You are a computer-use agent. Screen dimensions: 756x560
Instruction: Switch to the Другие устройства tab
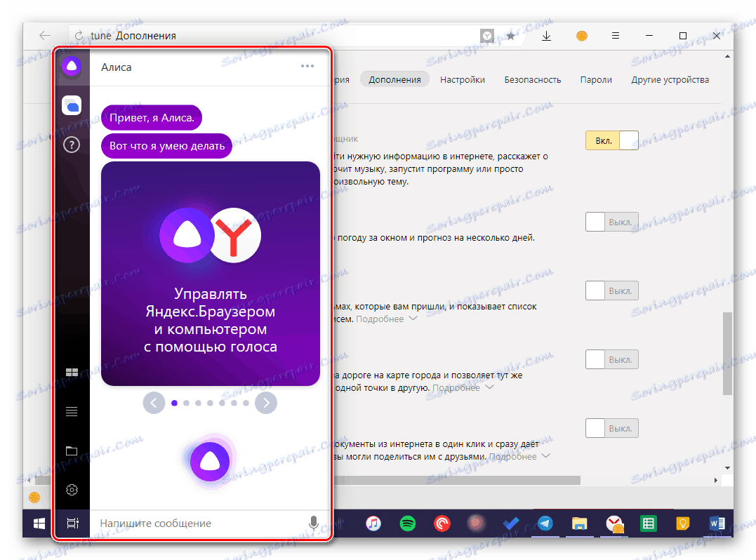click(x=670, y=80)
